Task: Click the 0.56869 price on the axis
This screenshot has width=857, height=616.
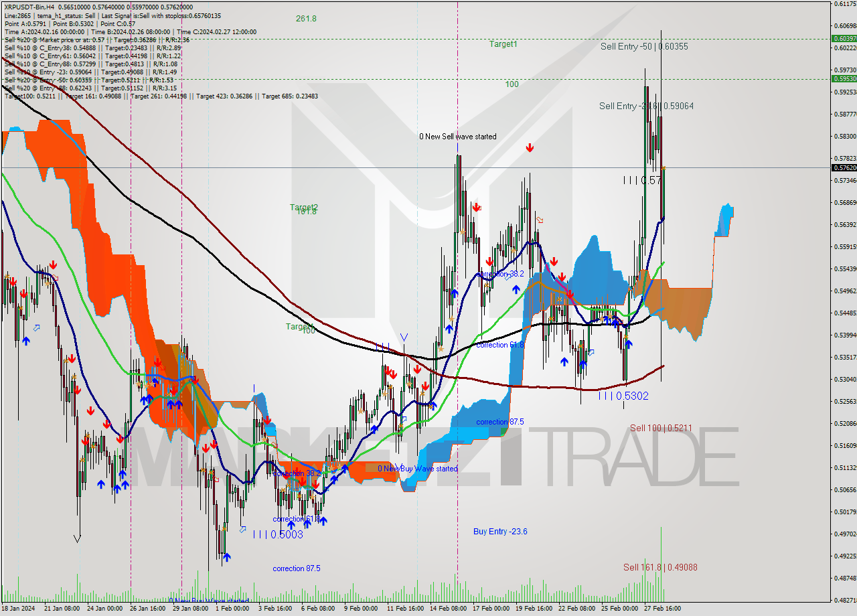Action: point(844,203)
